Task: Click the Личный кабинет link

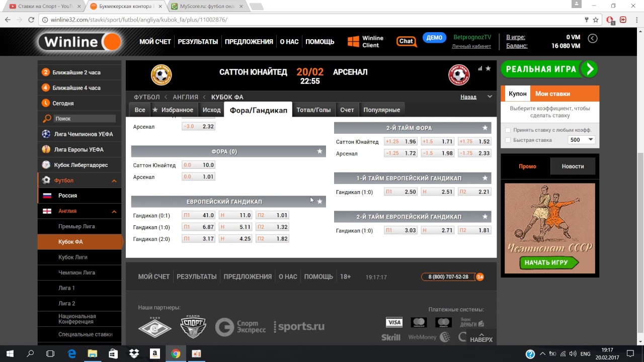Action: 471,46
